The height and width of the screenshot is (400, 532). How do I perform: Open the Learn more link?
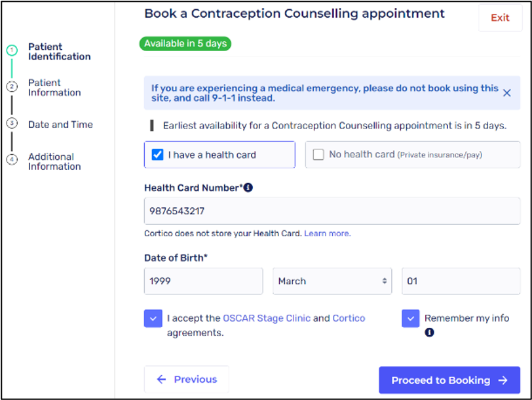[x=326, y=233]
